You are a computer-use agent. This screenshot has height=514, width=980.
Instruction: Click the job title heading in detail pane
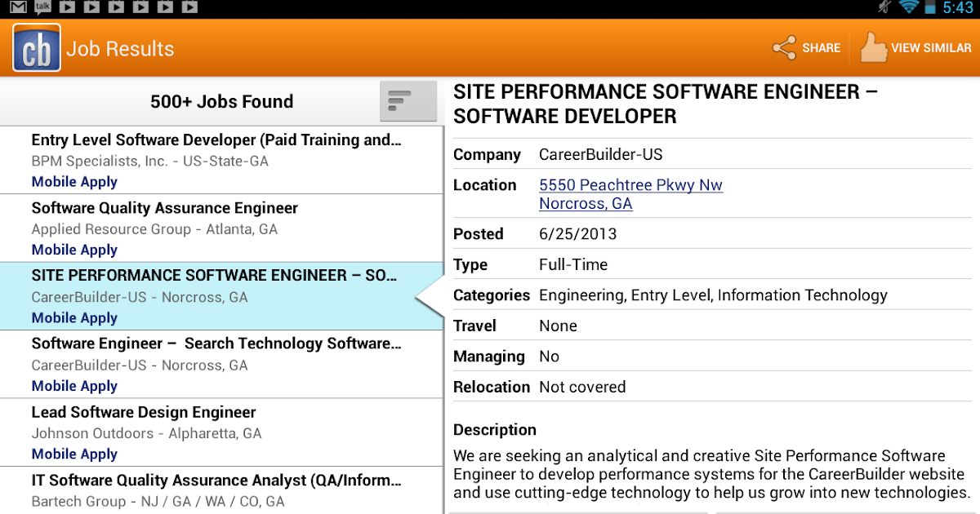[x=666, y=104]
